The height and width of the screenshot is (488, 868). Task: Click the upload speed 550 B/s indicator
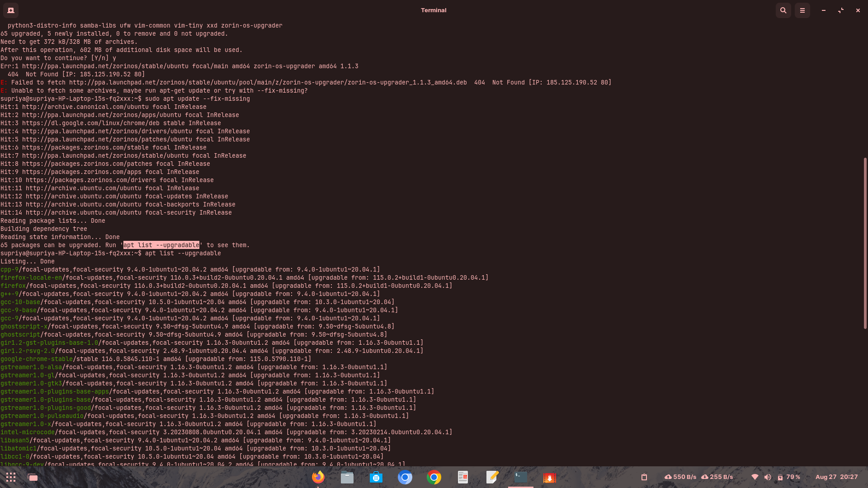680,477
